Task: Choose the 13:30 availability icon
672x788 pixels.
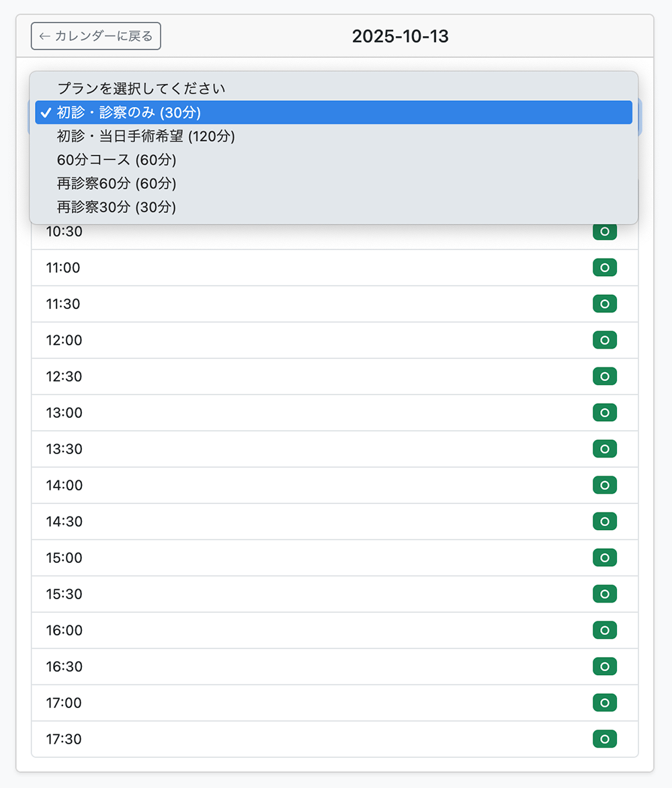Action: click(x=604, y=449)
